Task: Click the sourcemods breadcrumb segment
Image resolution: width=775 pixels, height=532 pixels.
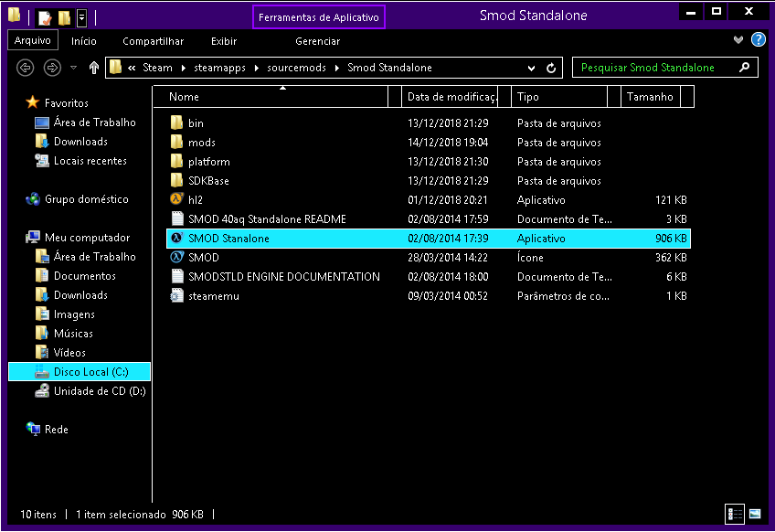Action: 296,68
